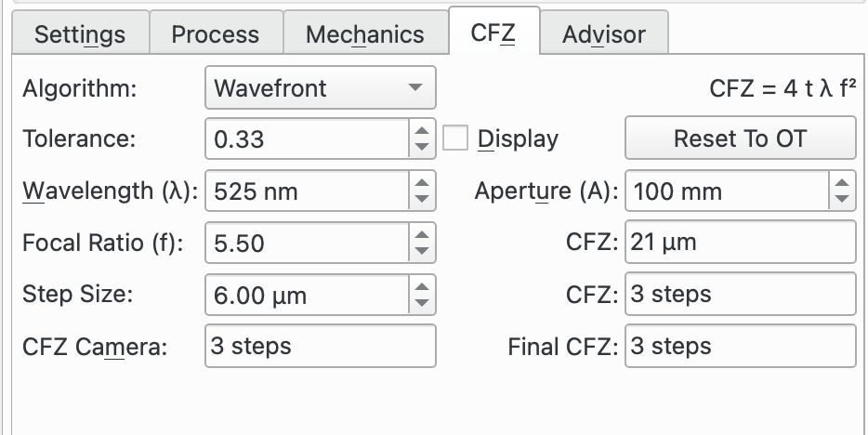Decrease Aperture using the down arrow

842,199
